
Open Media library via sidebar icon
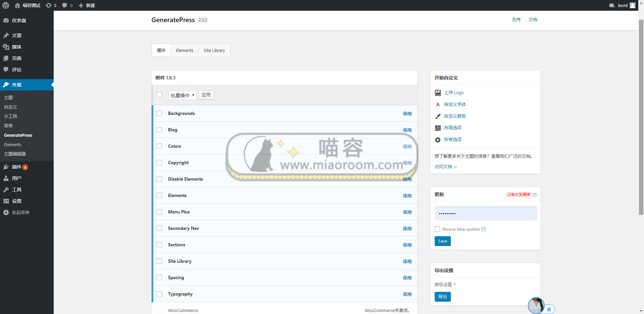(6, 47)
